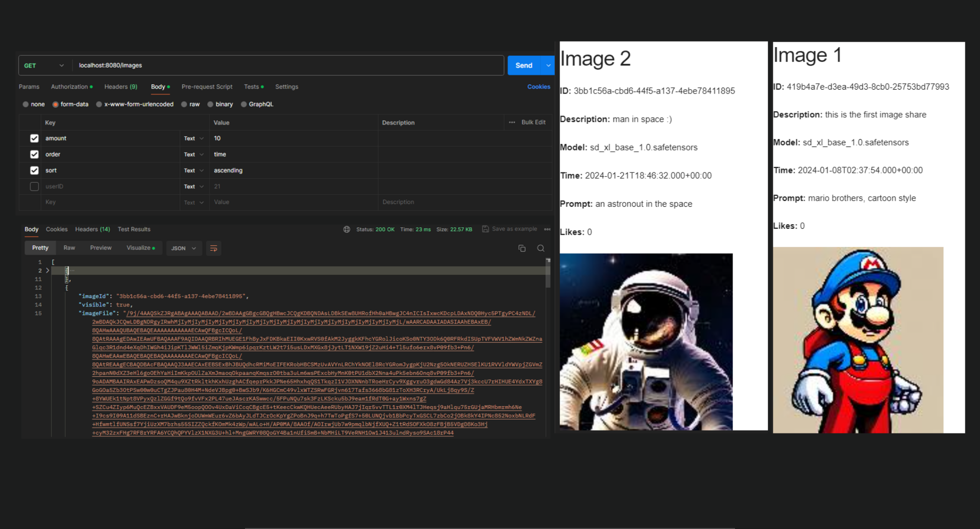Open the search icon in the response panel
Viewport: 980px width, 529px height.
540,248
